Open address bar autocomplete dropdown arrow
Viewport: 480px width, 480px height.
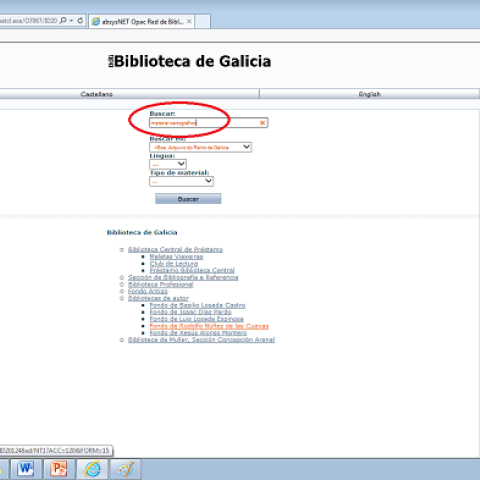click(x=71, y=21)
